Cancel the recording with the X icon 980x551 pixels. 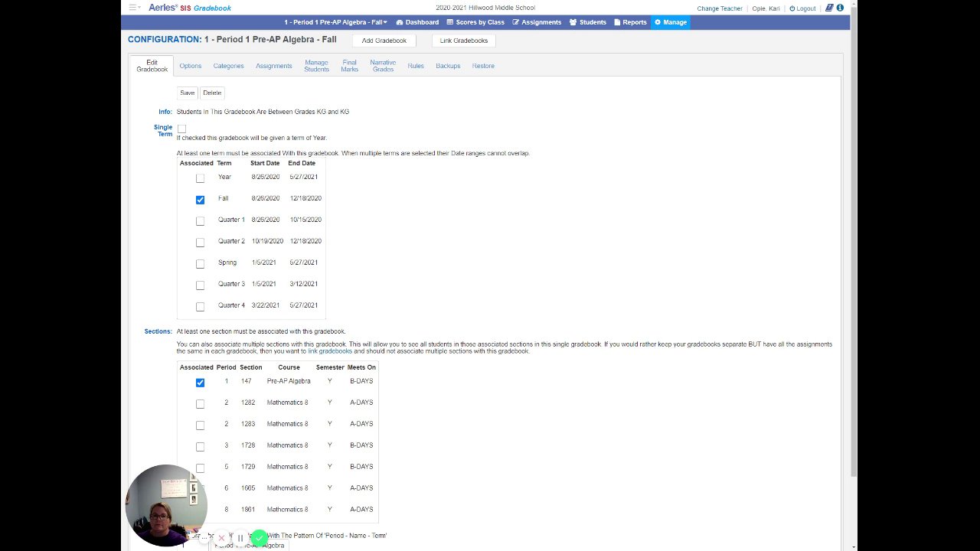pos(222,538)
